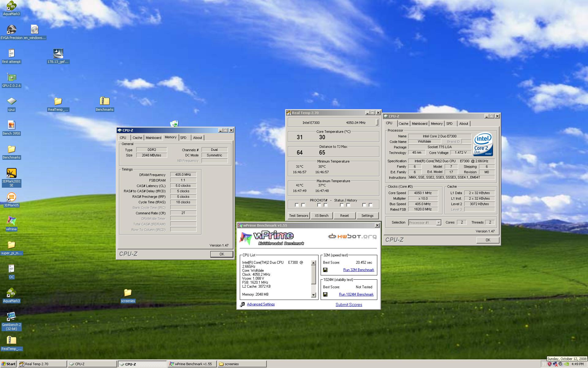Launch Geekbench 2 (32-bit) shortcut
This screenshot has width=588, height=368.
tap(11, 321)
